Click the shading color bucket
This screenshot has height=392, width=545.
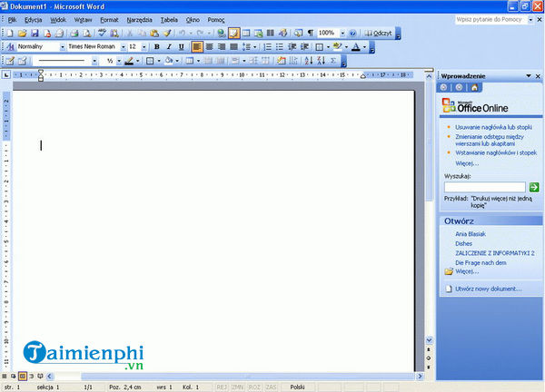(x=169, y=61)
